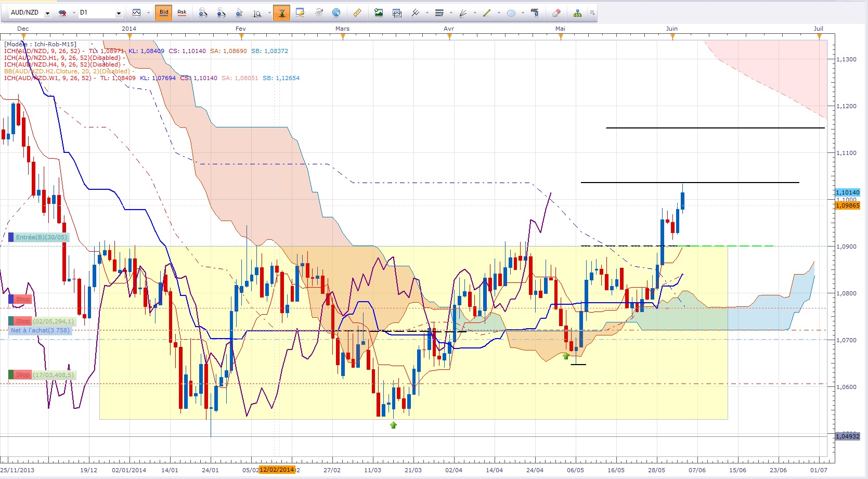Open the green hierarchy tree icon
This screenshot has height=479, width=868.
577,13
